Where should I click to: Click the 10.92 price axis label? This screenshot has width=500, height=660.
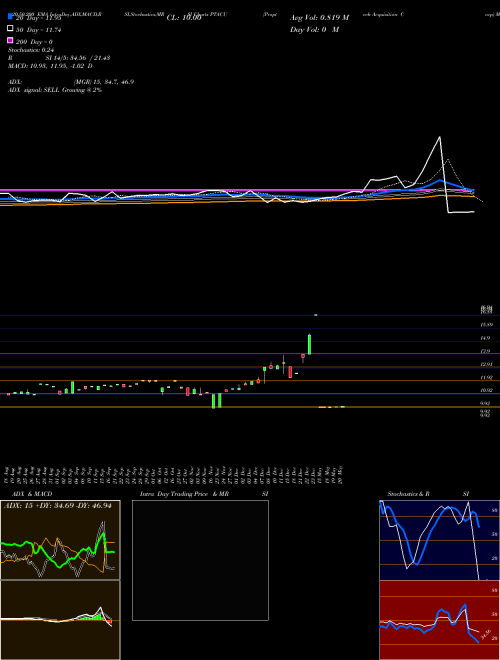486,391
